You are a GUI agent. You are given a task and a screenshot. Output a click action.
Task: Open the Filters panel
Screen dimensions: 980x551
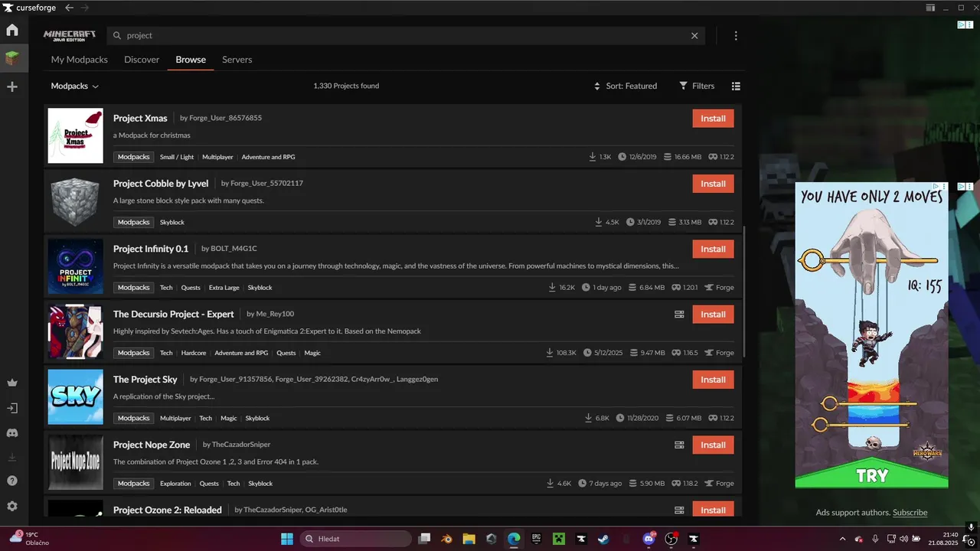point(697,86)
